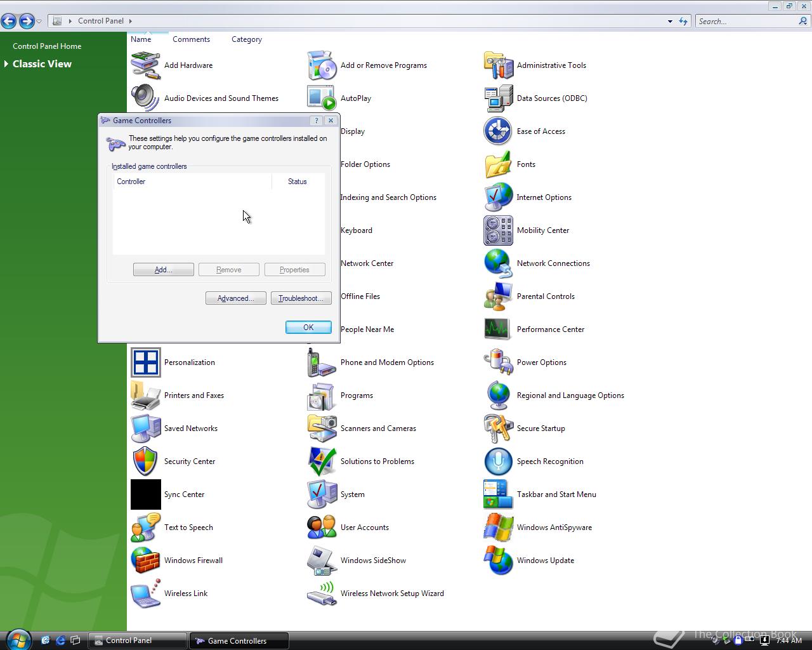This screenshot has width=812, height=650.
Task: Open the Windows Start orb
Action: coord(18,640)
